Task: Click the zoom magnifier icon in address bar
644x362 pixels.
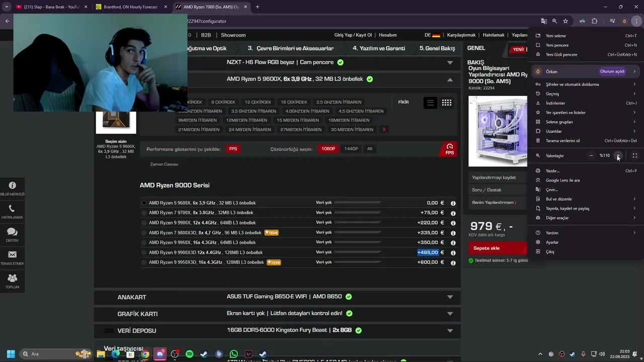Action: (x=554, y=21)
